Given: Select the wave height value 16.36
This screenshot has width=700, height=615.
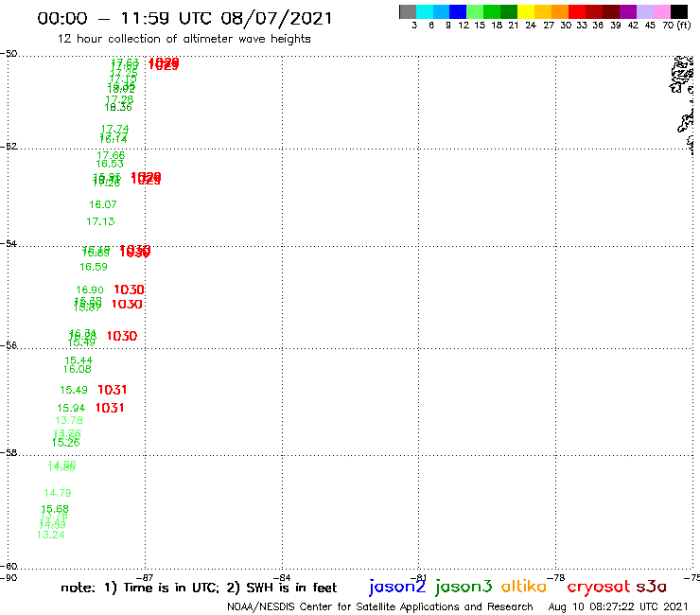Looking at the screenshot, I should pyautogui.click(x=118, y=107).
